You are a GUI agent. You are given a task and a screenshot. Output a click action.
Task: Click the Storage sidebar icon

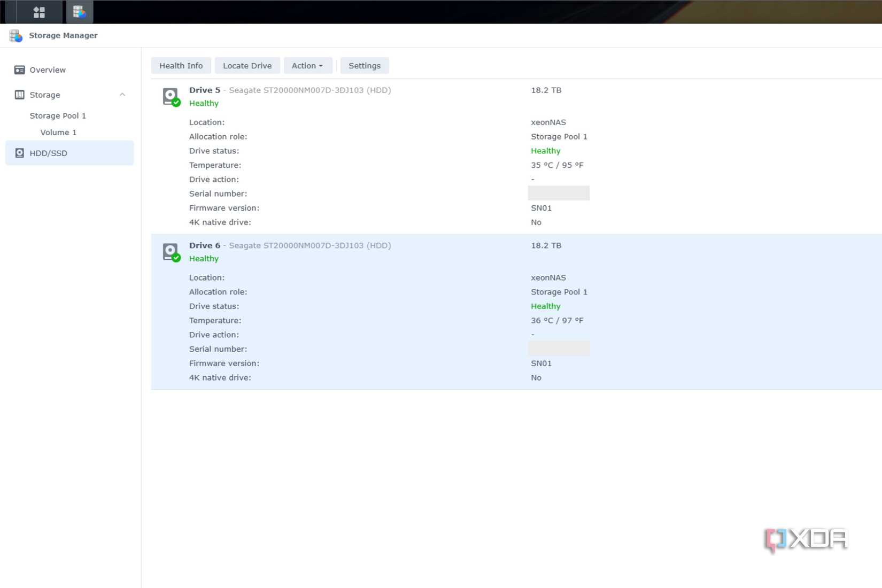(19, 95)
